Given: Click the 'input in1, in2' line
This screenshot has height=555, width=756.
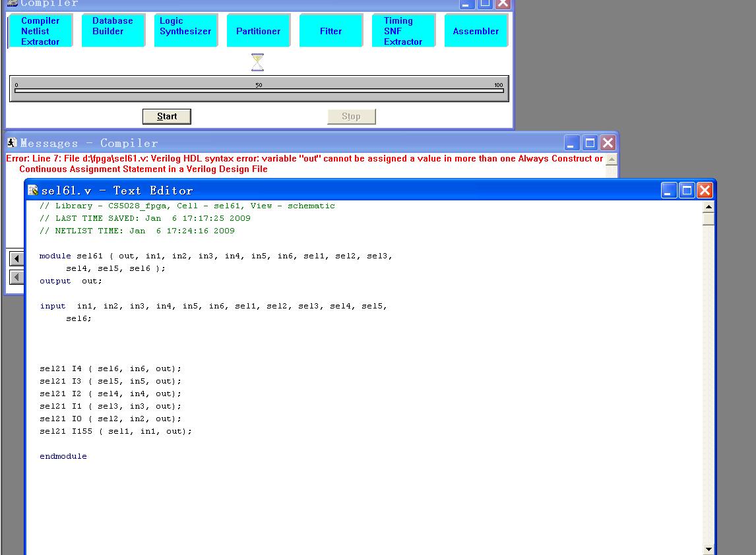Looking at the screenshot, I should [x=213, y=306].
